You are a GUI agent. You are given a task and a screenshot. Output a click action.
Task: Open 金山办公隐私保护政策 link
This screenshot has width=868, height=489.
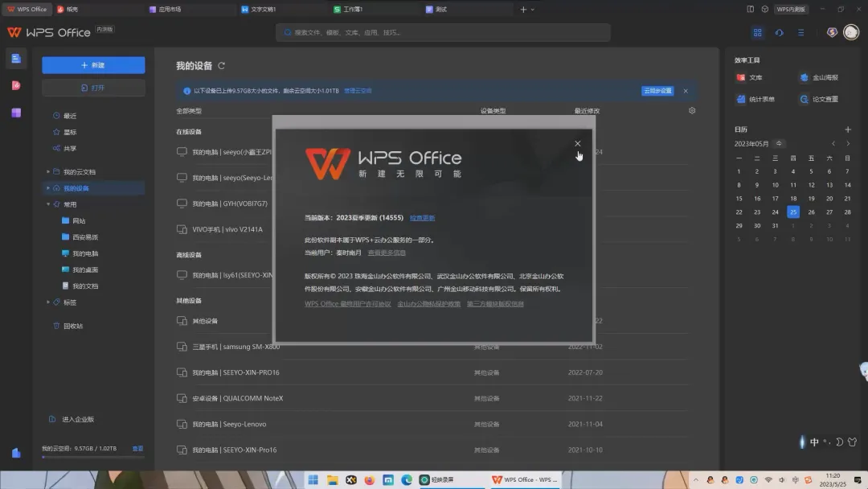429,303
